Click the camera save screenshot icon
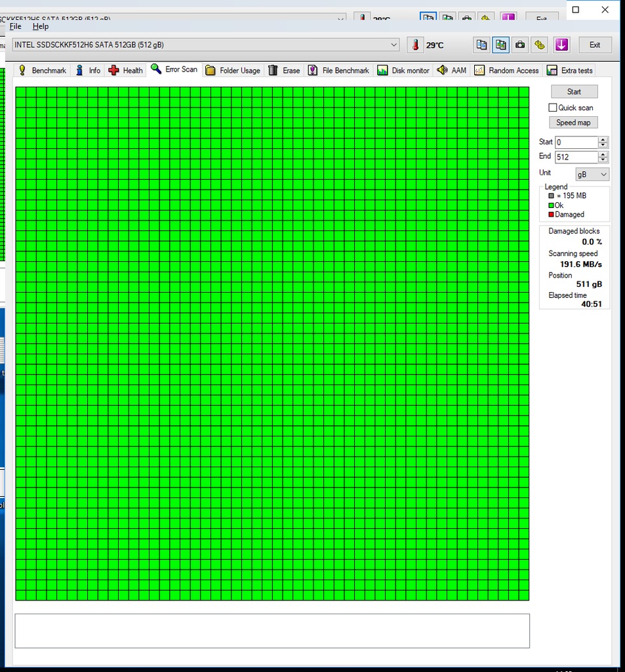 (x=520, y=45)
